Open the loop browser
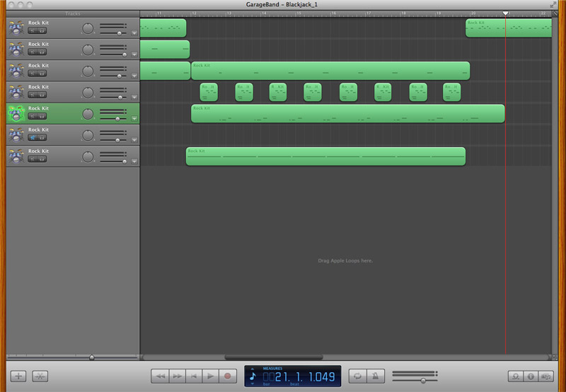This screenshot has height=392, width=566. pos(516,376)
